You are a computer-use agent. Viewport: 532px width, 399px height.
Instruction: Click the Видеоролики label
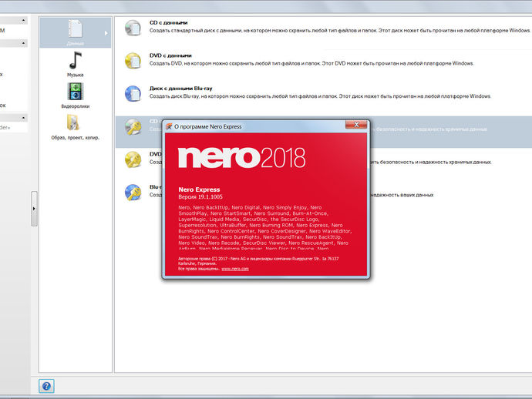tap(75, 106)
